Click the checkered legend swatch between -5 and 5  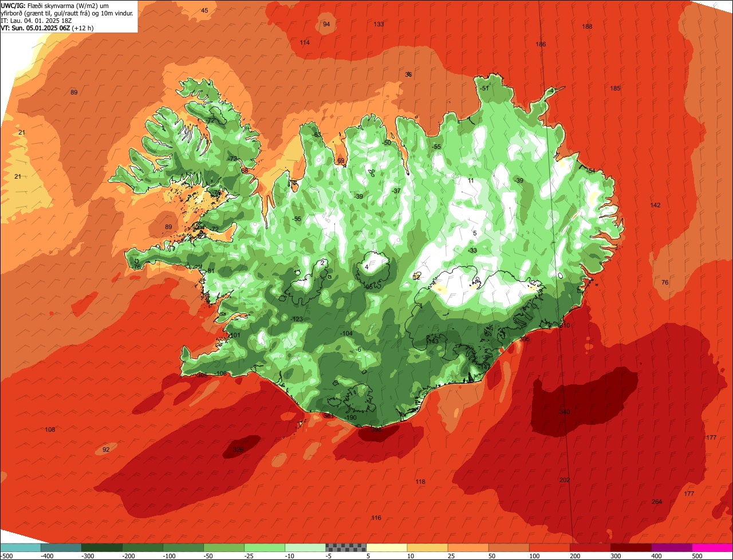pyautogui.click(x=346, y=547)
